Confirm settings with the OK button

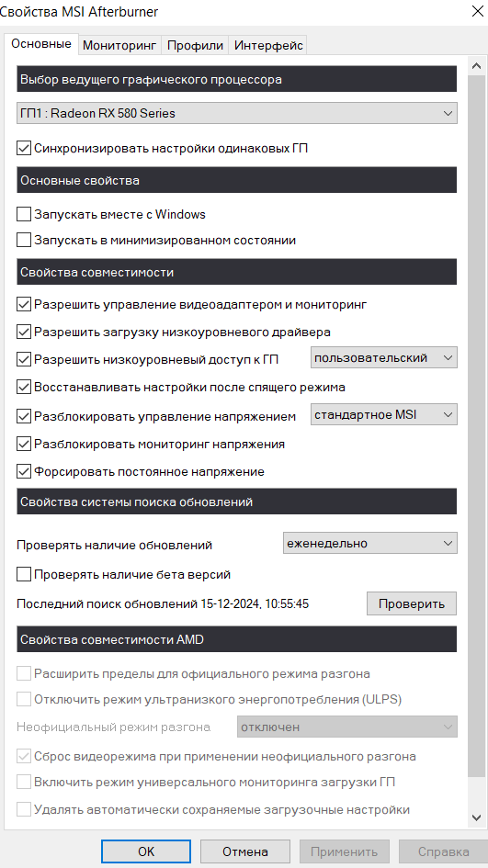pyautogui.click(x=146, y=851)
